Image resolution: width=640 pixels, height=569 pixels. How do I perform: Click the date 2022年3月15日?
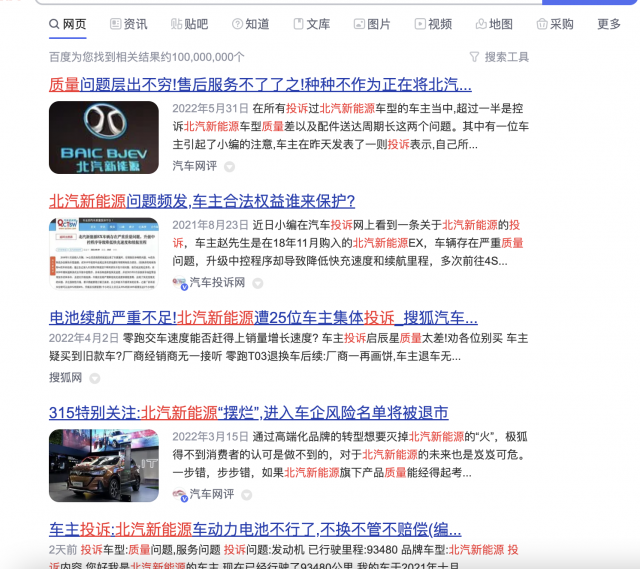(x=210, y=437)
